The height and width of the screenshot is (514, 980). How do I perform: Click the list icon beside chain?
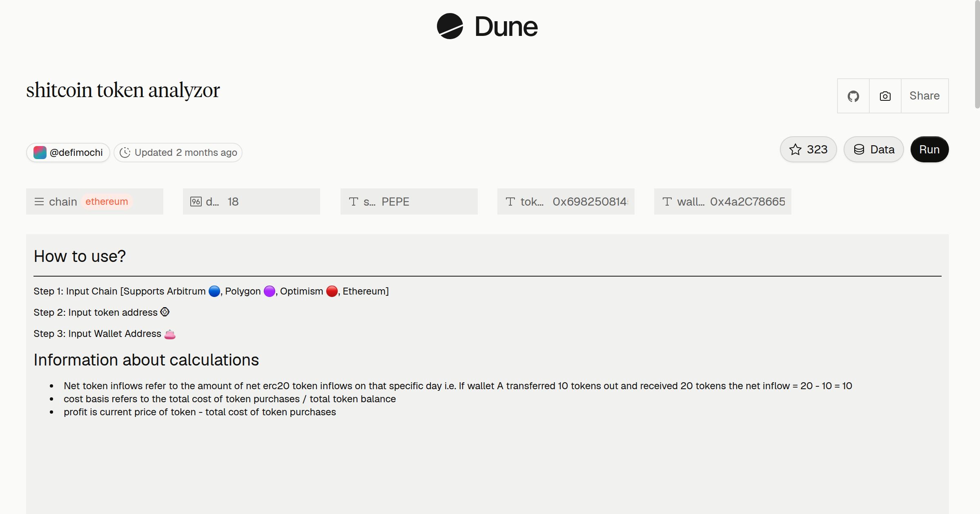pos(39,202)
